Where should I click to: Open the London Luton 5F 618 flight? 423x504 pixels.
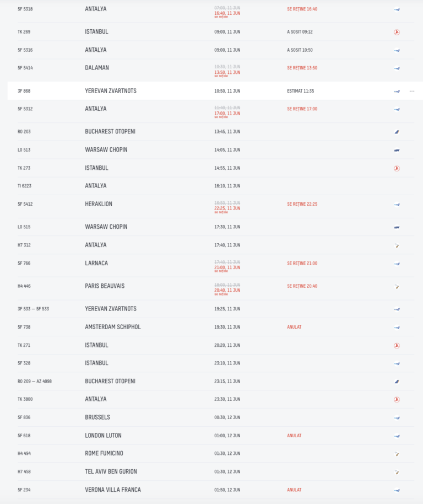216,436
